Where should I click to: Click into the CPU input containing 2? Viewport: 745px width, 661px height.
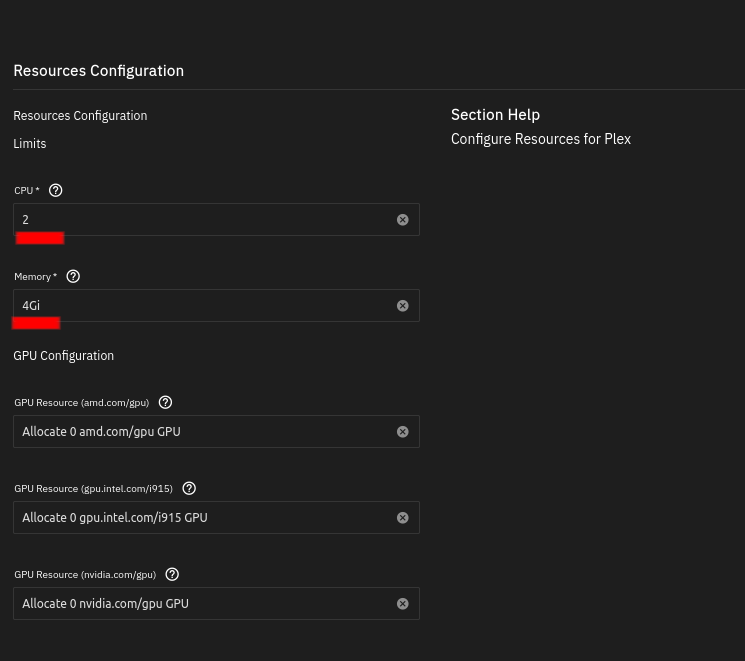200,220
